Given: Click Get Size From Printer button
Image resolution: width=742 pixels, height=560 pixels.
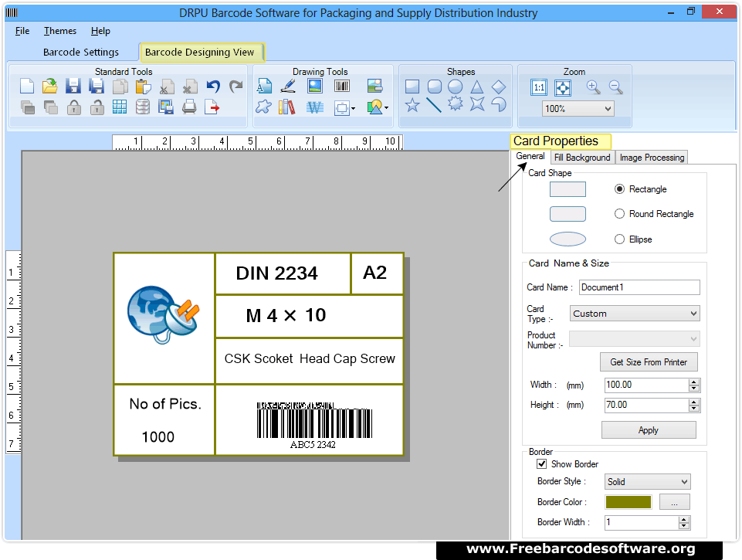Looking at the screenshot, I should [x=649, y=362].
